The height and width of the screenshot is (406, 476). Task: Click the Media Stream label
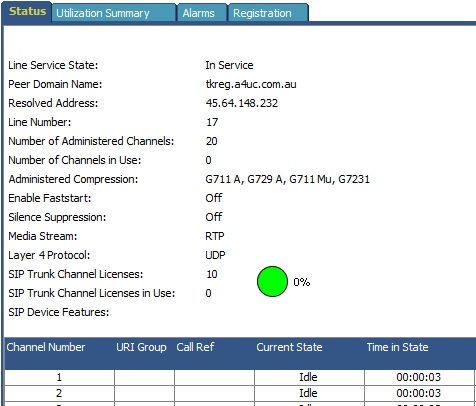pyautogui.click(x=43, y=236)
